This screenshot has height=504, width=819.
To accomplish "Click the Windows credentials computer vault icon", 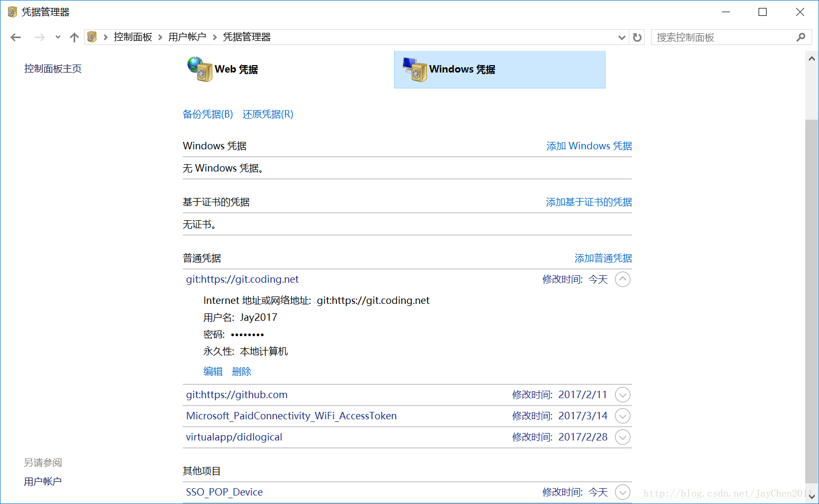I will point(415,69).
